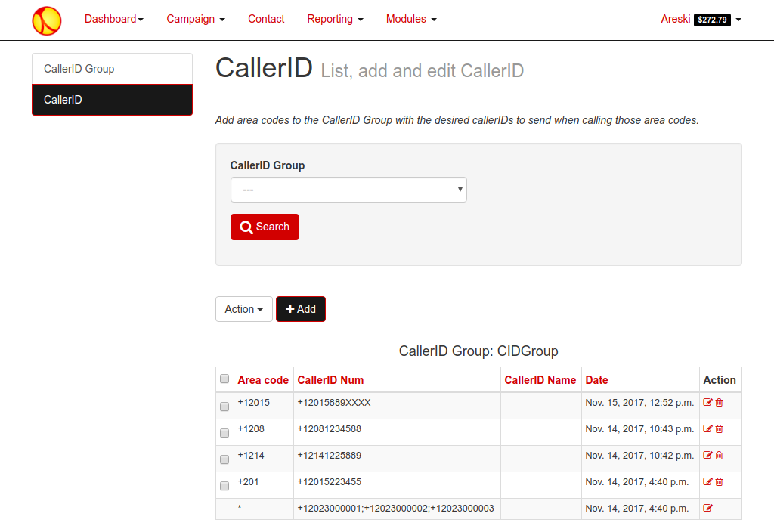Edit the +1214 row entry

click(x=707, y=455)
